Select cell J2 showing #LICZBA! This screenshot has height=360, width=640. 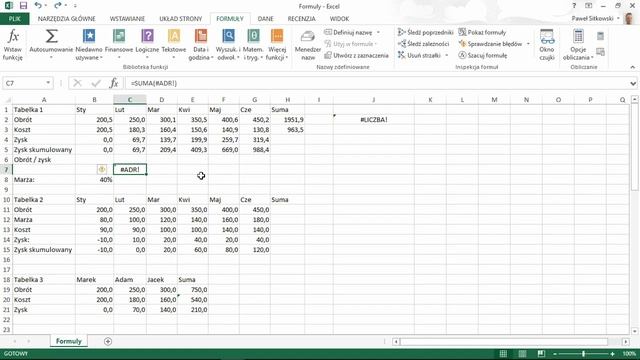373,120
